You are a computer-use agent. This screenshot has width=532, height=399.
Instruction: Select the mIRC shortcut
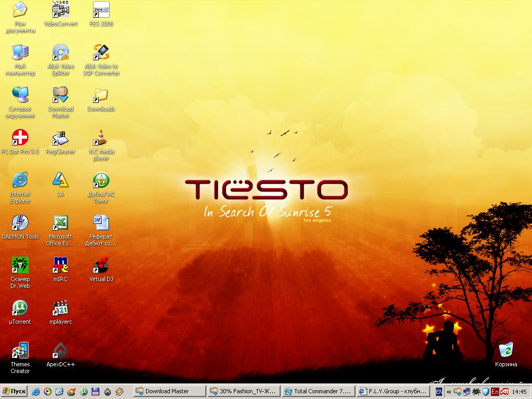tap(60, 270)
